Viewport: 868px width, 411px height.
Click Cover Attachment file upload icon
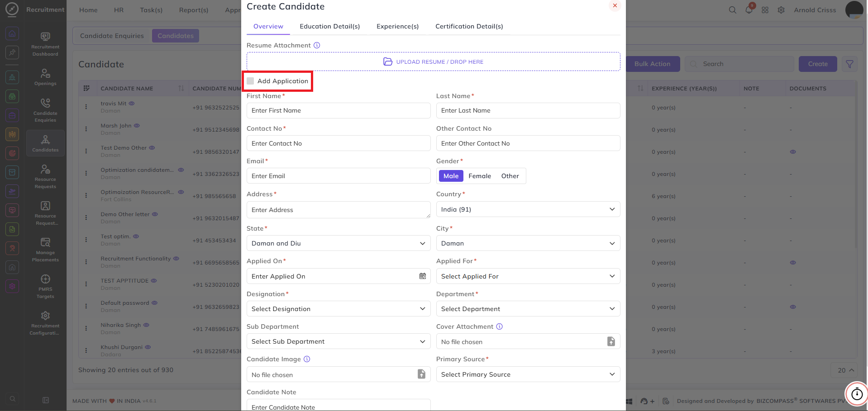coord(611,341)
